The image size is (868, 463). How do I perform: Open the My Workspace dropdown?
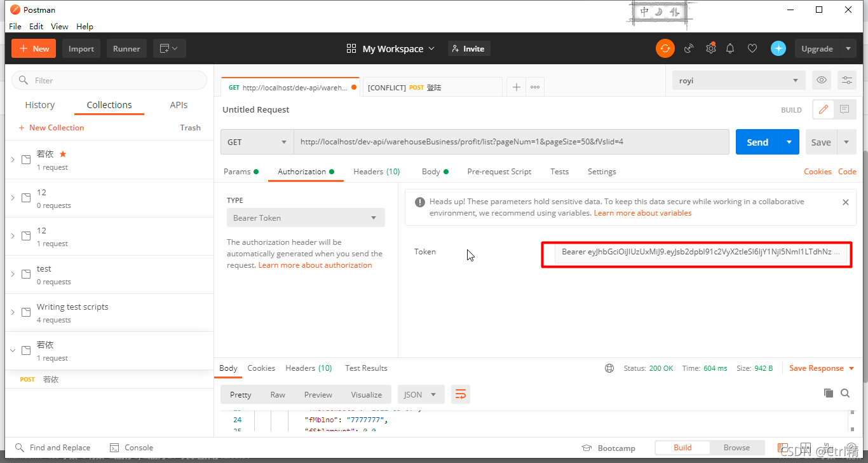pos(391,48)
